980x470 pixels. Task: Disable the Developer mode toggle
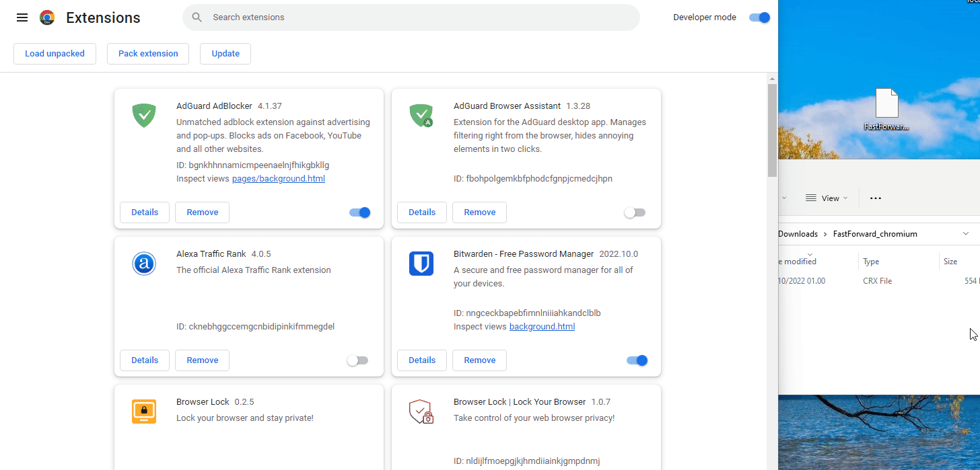tap(759, 17)
